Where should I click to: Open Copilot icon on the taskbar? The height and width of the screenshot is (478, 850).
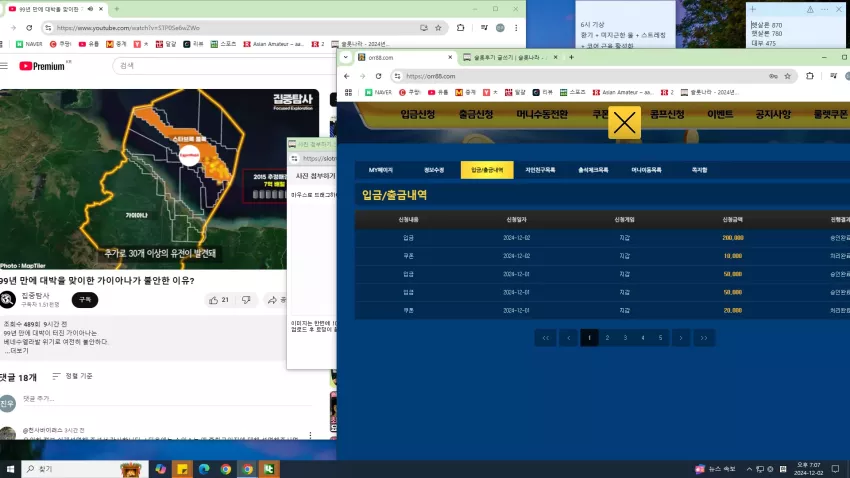[160, 469]
